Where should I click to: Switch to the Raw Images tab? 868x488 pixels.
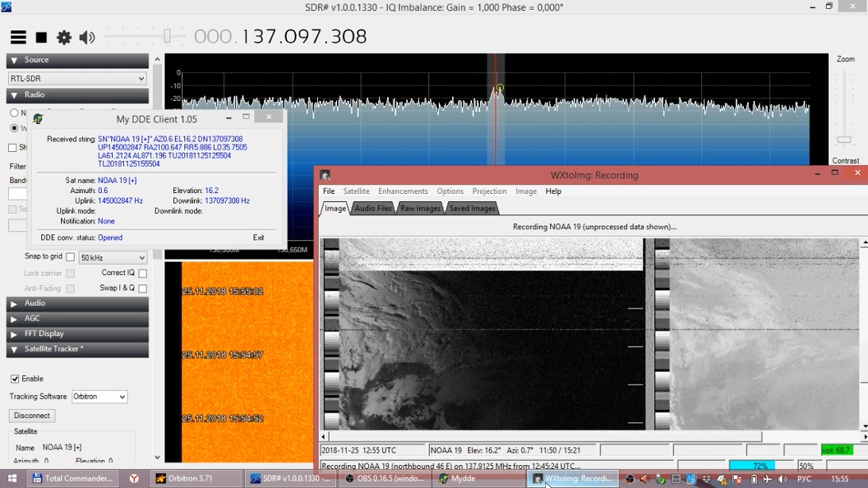pos(420,208)
